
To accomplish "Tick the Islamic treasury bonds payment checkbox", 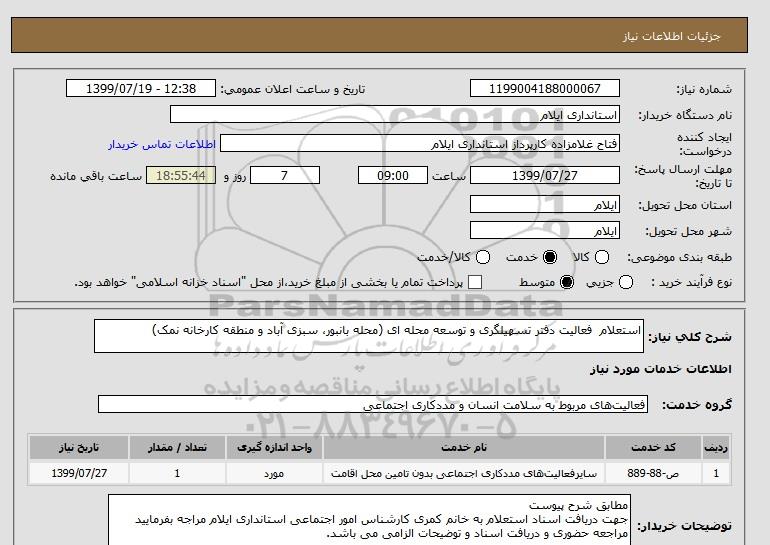I will coord(475,282).
